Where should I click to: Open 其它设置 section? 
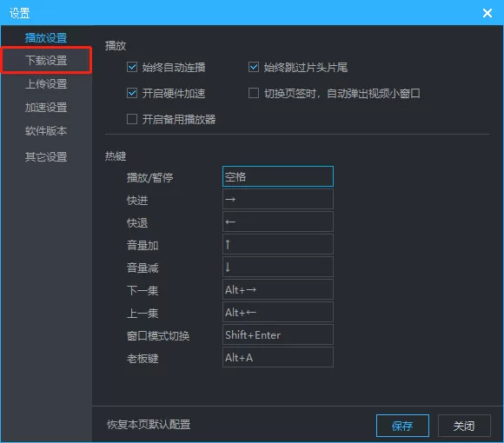tap(46, 156)
